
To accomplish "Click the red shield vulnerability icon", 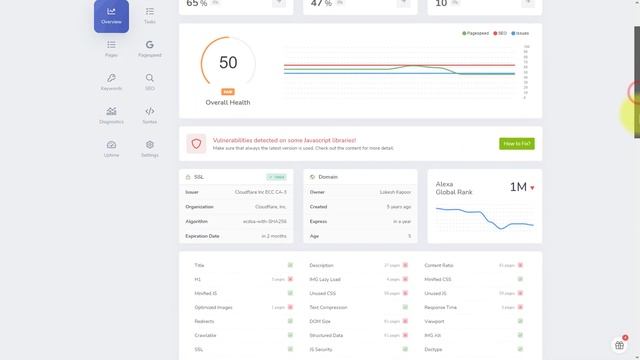I will point(196,144).
